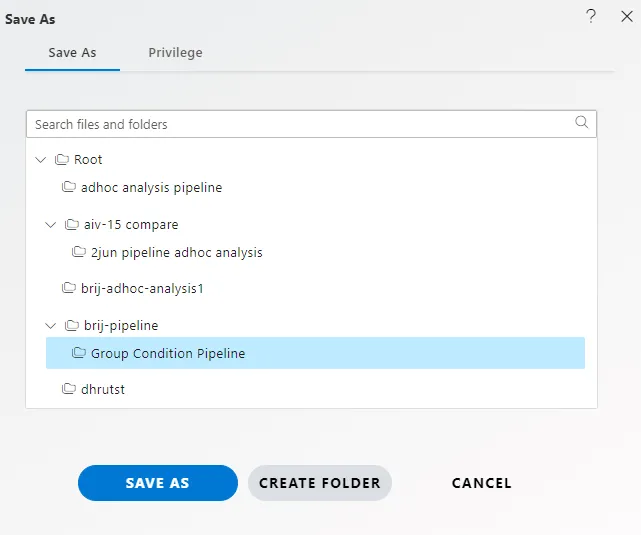Screen dimensions: 641x535
Task: Click the blue SAVE AS button
Action: 158,483
